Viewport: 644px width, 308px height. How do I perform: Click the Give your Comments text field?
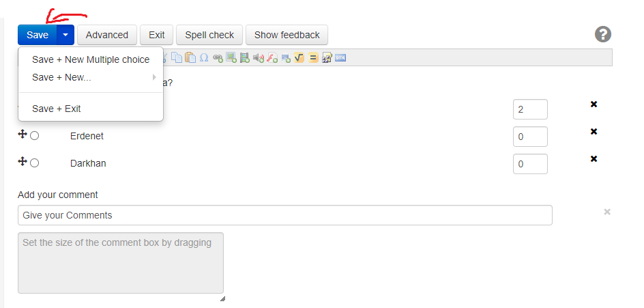[284, 215]
